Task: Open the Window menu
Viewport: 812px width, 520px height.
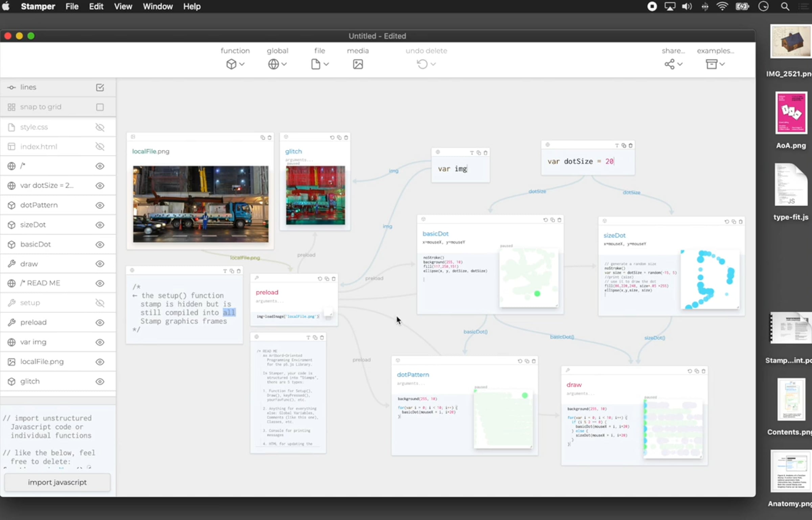Action: tap(158, 6)
